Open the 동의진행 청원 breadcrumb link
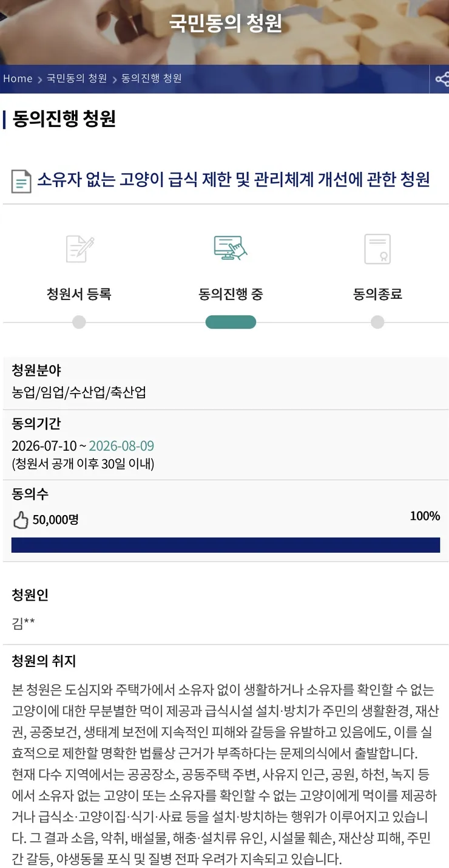 [x=152, y=78]
